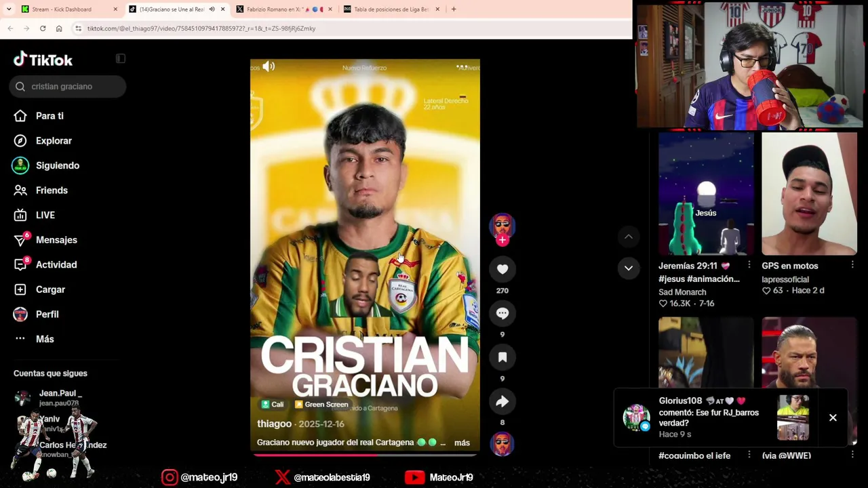
Task: Open options for the (via @WWE) video
Action: pyautogui.click(x=852, y=455)
